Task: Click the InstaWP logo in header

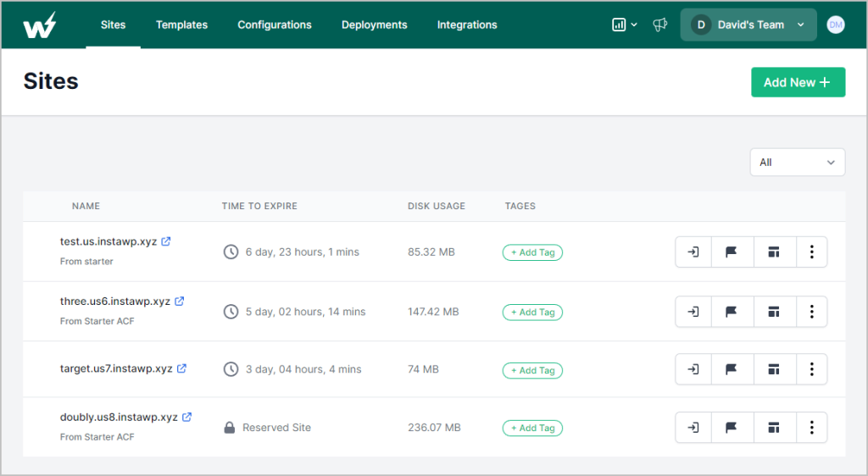Action: (40, 25)
